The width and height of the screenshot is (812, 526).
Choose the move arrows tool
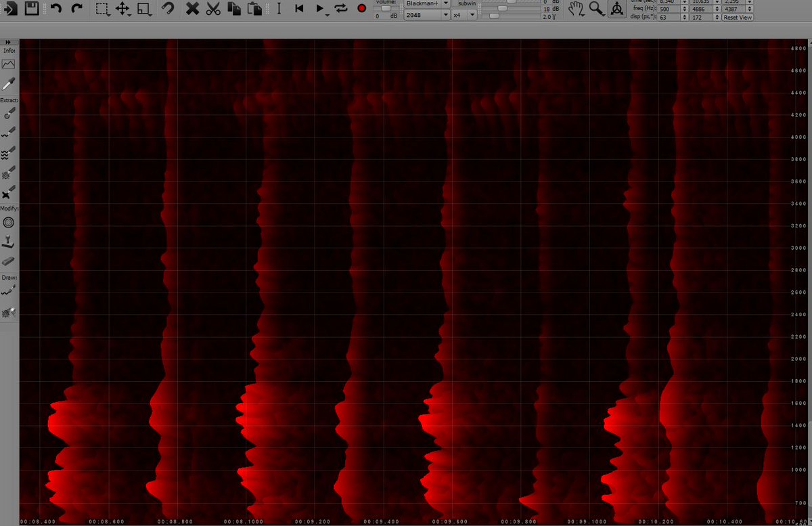tap(122, 9)
